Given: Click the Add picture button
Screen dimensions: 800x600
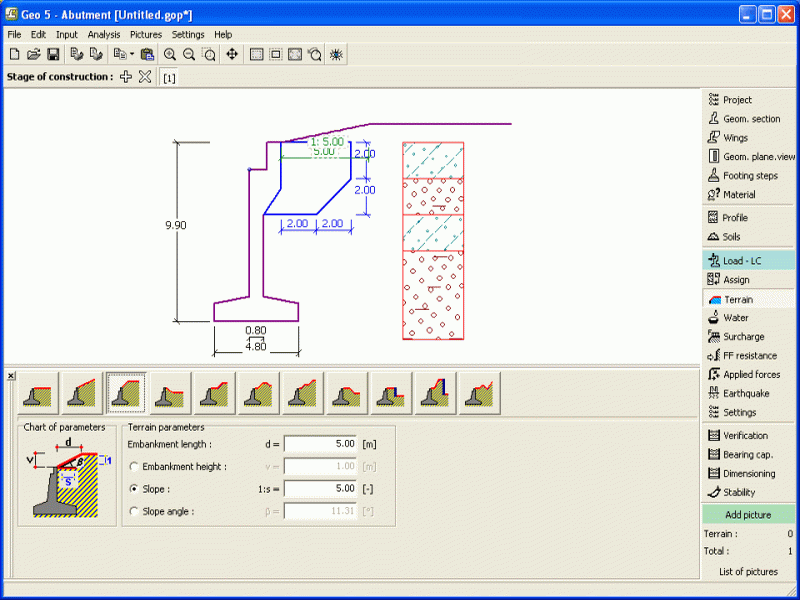Looking at the screenshot, I should coord(749,515).
